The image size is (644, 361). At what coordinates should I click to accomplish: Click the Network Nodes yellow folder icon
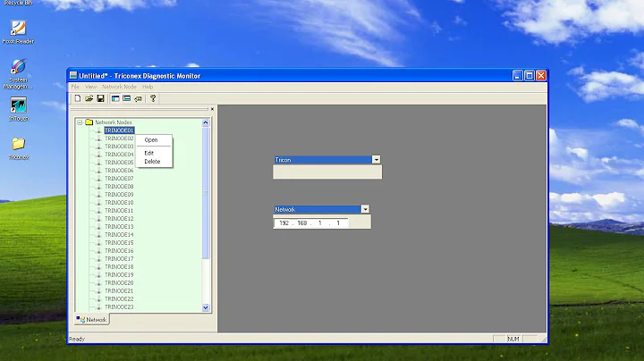(x=89, y=122)
